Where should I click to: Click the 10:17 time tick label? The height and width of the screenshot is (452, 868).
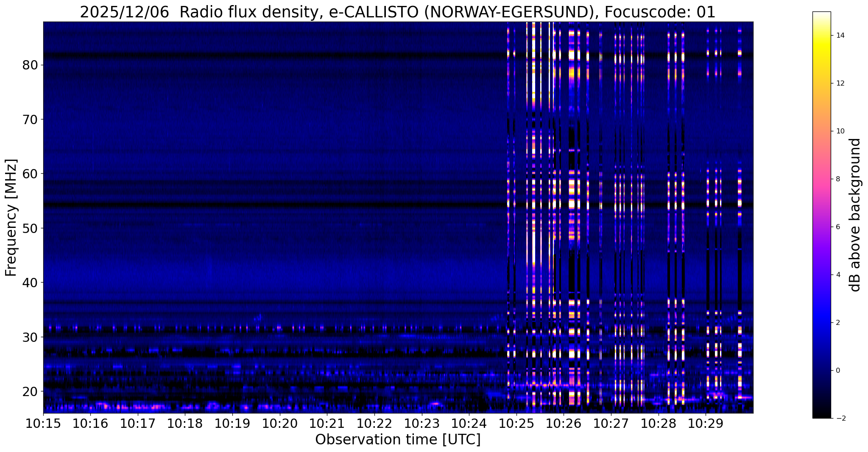pyautogui.click(x=138, y=424)
